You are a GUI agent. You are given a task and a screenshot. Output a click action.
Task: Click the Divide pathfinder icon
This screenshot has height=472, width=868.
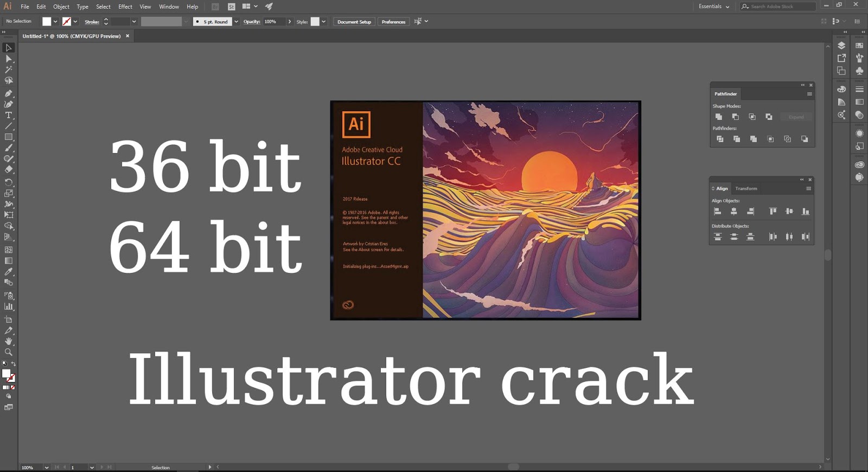(x=720, y=139)
